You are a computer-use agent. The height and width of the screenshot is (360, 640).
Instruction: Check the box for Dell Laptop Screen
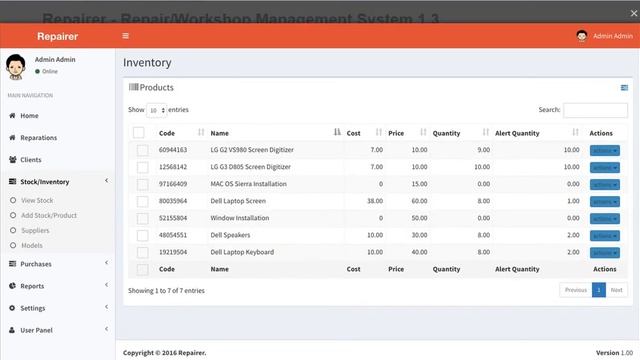coord(142,201)
